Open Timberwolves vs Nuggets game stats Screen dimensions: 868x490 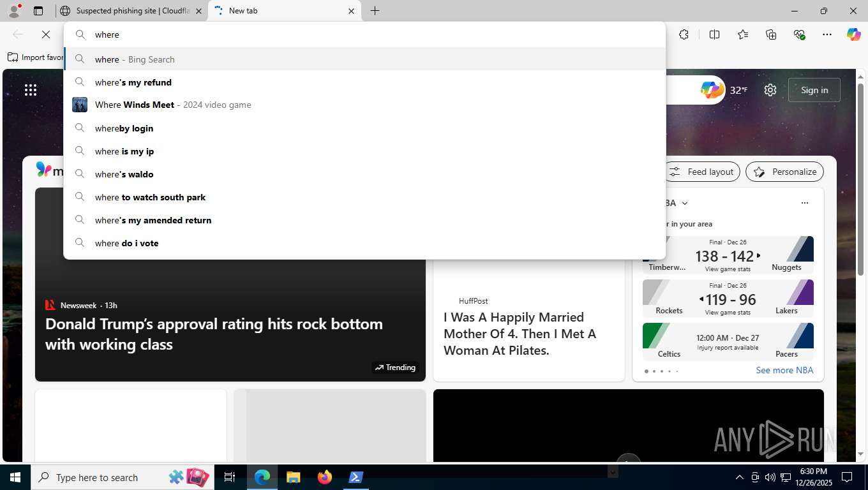[728, 254]
